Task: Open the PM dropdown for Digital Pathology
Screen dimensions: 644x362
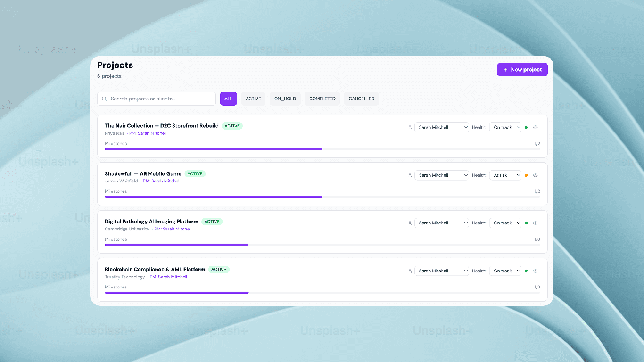Action: [x=442, y=223]
